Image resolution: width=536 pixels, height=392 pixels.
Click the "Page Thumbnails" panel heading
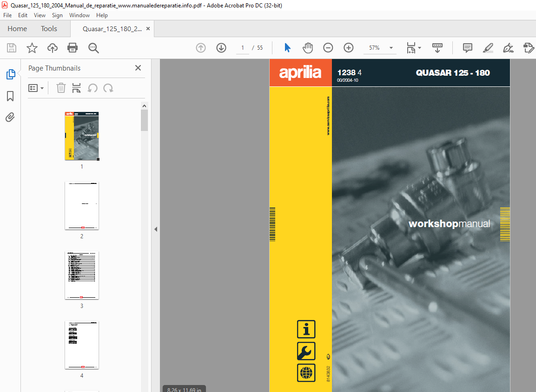(54, 68)
